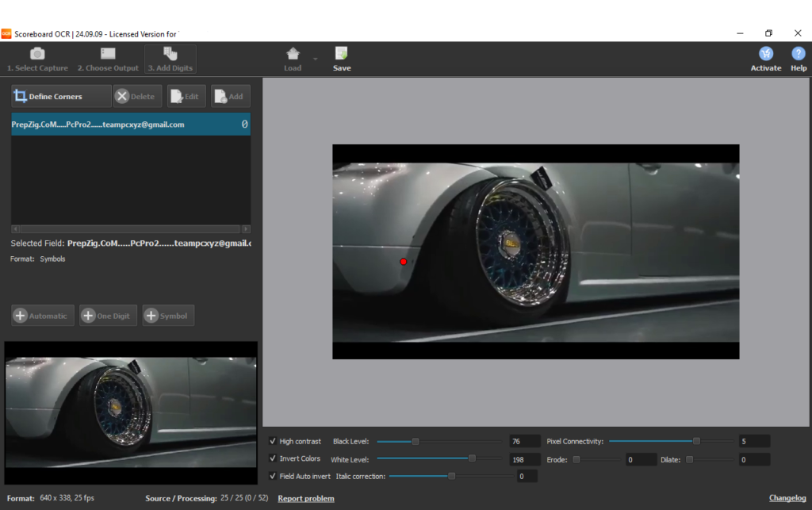Screen dimensions: 812x510
Task: Disable the Invert Colors checkbox
Action: coord(273,458)
